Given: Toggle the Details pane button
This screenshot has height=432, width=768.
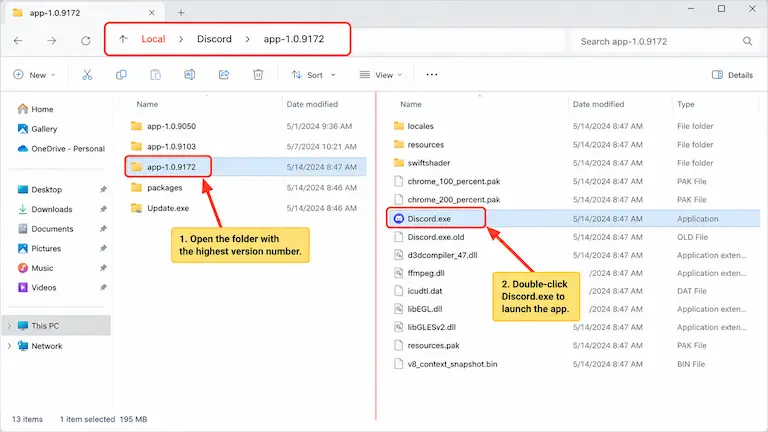Looking at the screenshot, I should click(x=732, y=75).
